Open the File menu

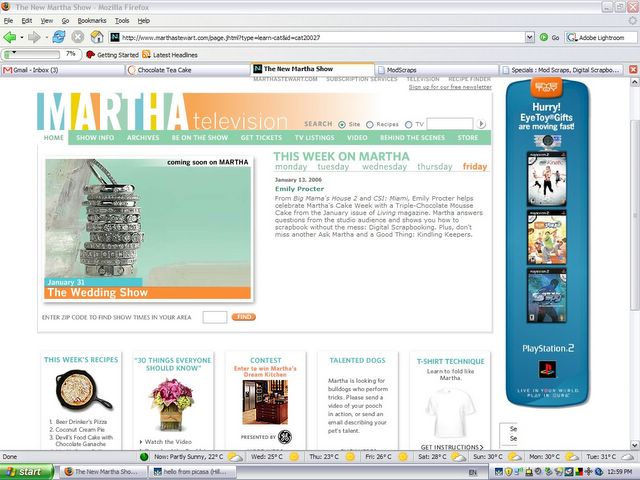[x=8, y=20]
